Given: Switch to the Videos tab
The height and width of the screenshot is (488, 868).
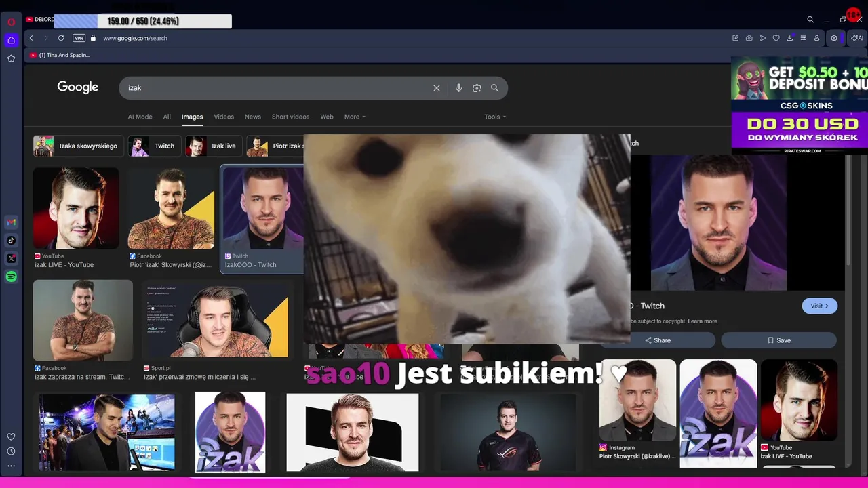Looking at the screenshot, I should (224, 117).
